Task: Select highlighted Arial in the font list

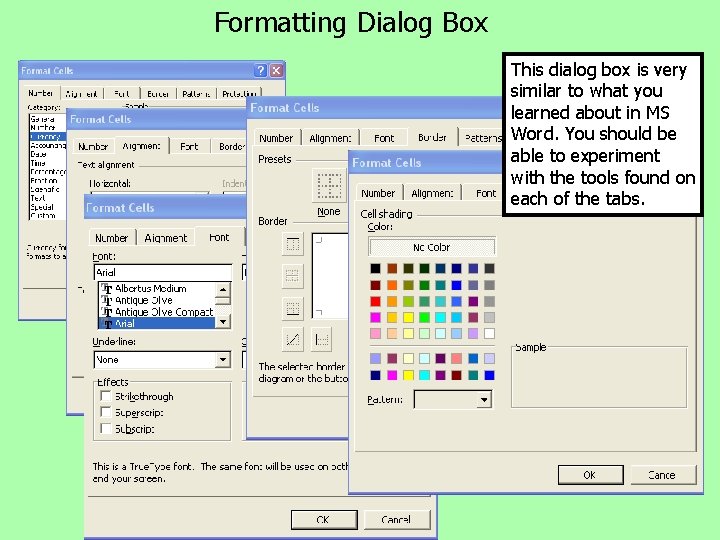Action: coord(157,324)
